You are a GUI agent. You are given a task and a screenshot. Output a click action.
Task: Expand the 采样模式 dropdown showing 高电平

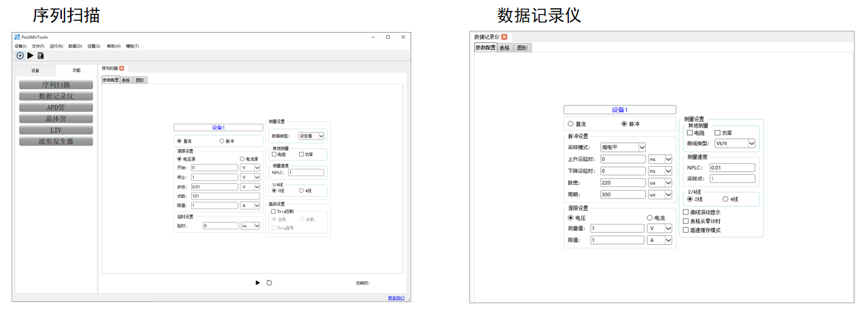pyautogui.click(x=623, y=147)
